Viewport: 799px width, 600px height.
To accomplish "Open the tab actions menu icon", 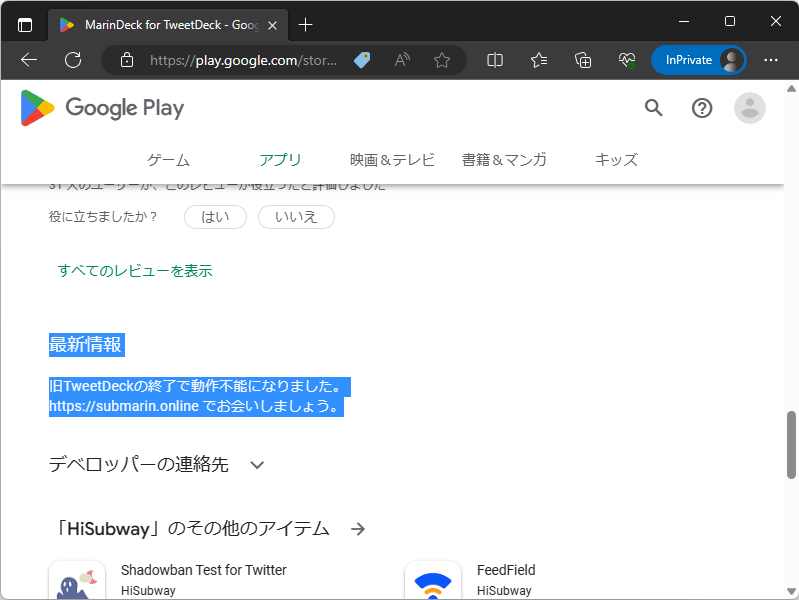I will pos(24,24).
